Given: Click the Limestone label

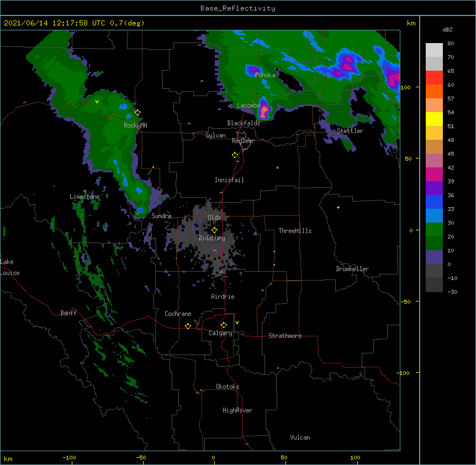Looking at the screenshot, I should [x=84, y=197].
